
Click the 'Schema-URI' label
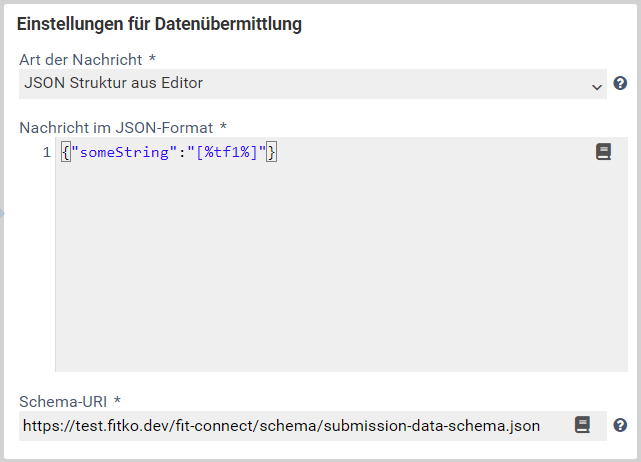click(x=63, y=401)
